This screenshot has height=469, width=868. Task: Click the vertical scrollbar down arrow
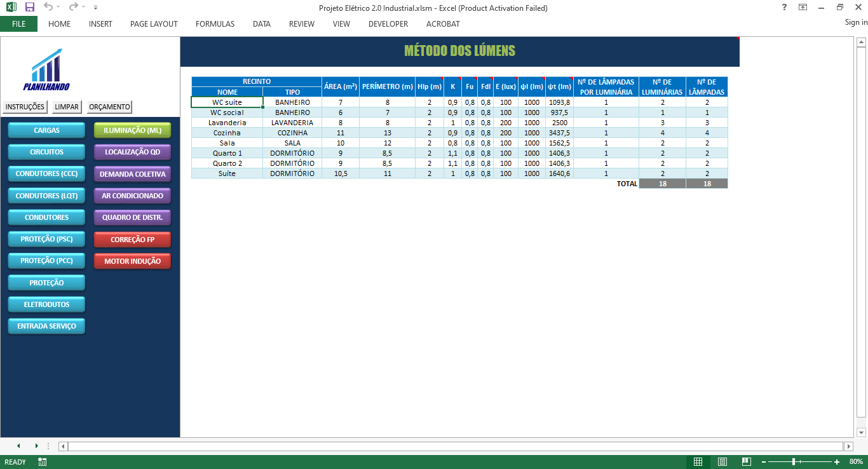[x=862, y=433]
